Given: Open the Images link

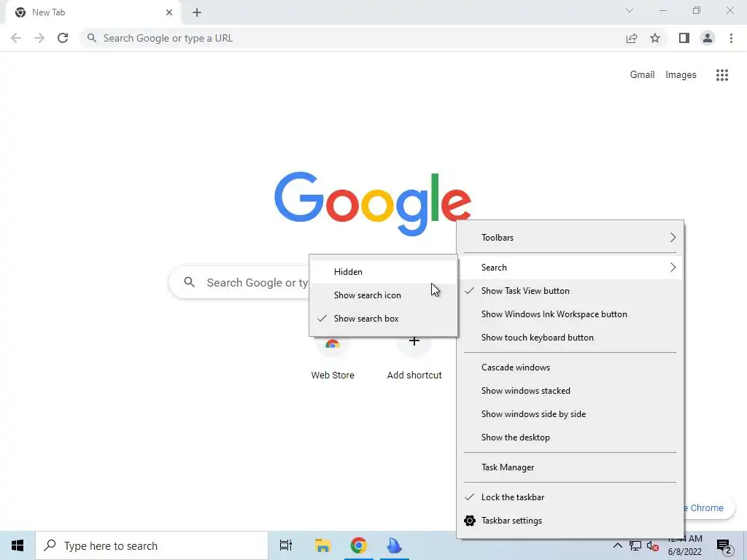Looking at the screenshot, I should tap(681, 75).
